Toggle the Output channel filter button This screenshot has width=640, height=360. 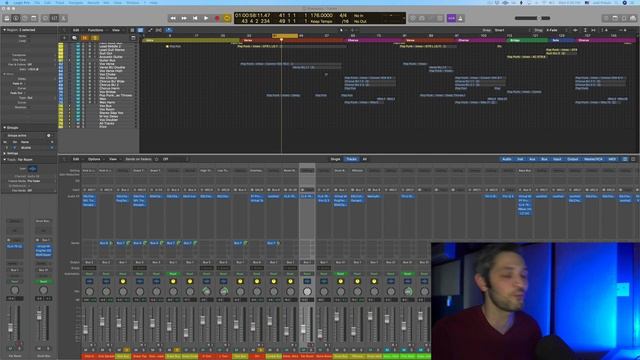click(573, 159)
